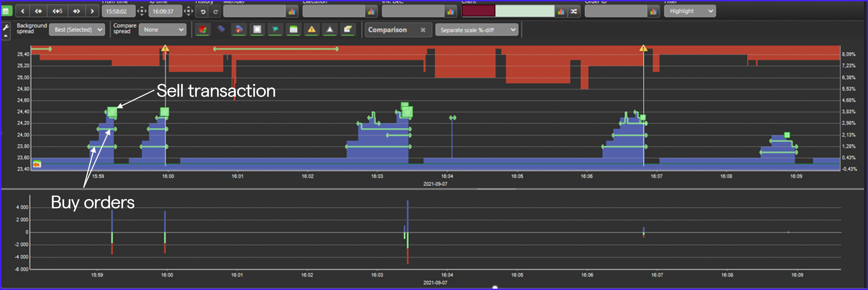
Task: Click the dark red Client color swatch
Action: (478, 11)
